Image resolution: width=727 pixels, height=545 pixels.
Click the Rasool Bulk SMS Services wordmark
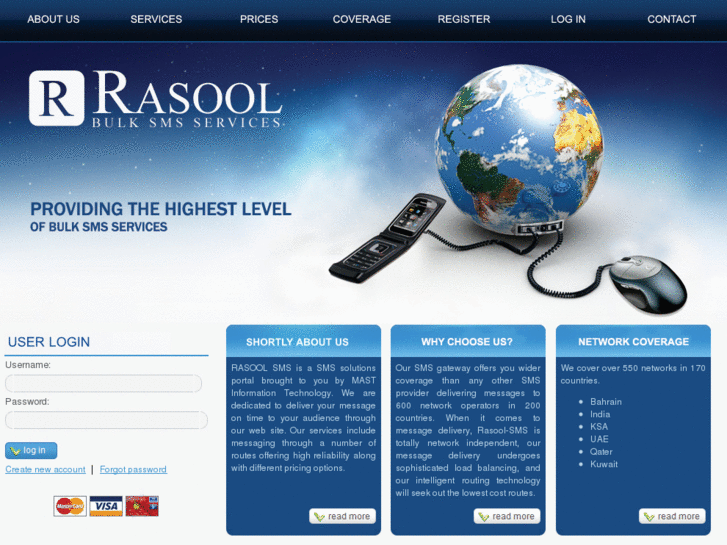coord(187,99)
